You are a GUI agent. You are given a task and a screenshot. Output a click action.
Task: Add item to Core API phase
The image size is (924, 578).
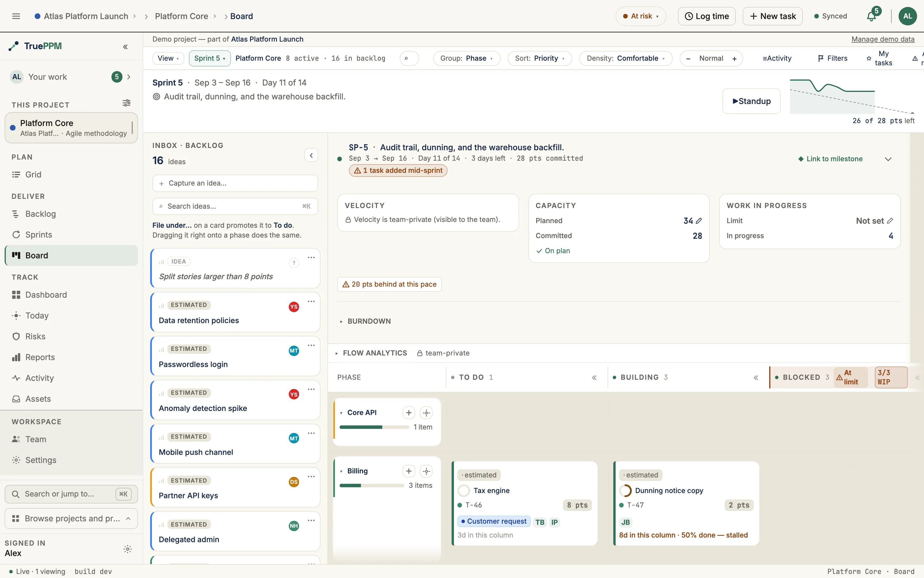409,412
